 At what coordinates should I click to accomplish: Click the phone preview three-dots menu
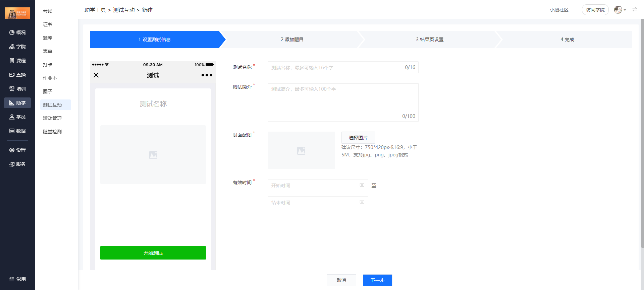(x=207, y=75)
